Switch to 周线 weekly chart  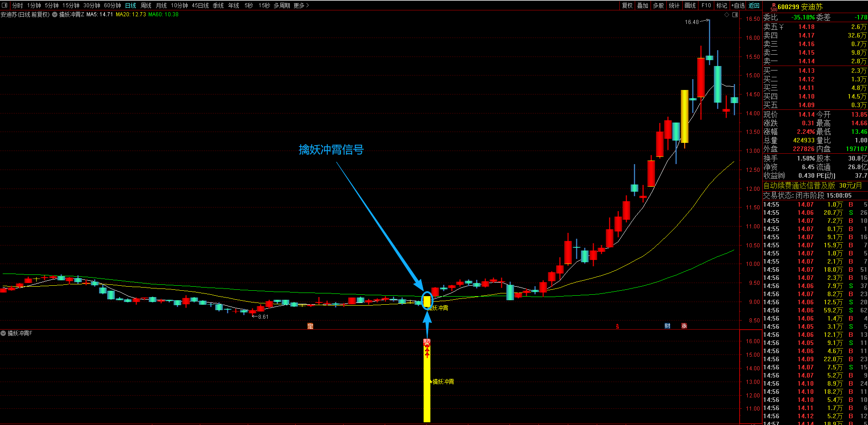tap(146, 5)
